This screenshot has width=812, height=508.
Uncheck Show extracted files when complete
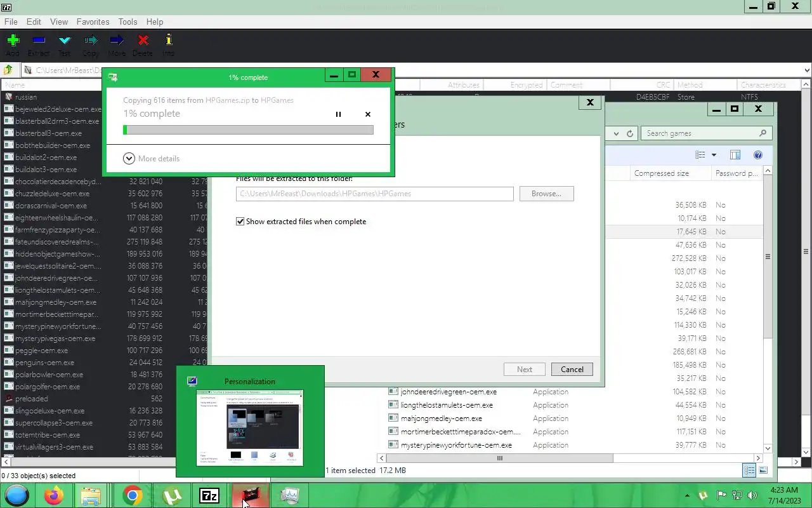240,222
